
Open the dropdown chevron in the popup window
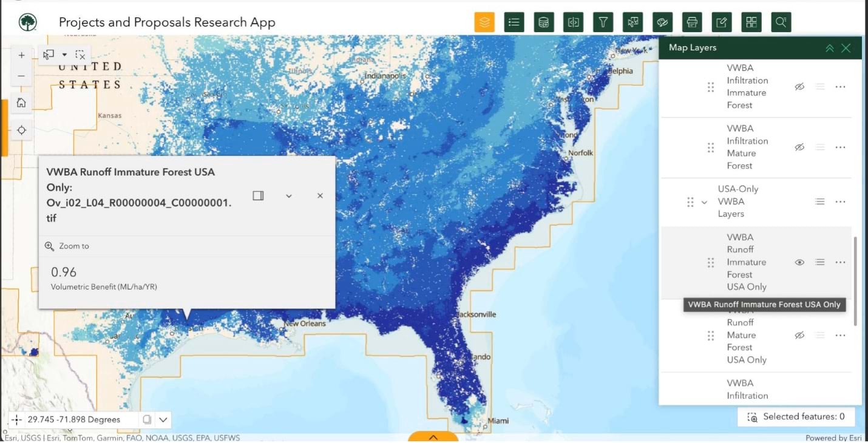(x=289, y=195)
